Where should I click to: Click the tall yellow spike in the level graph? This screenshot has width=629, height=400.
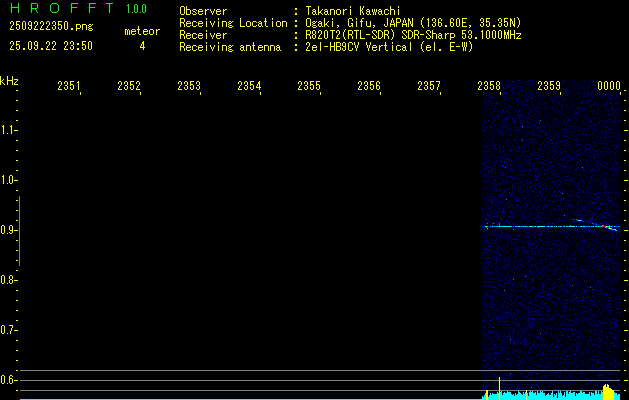click(x=499, y=388)
